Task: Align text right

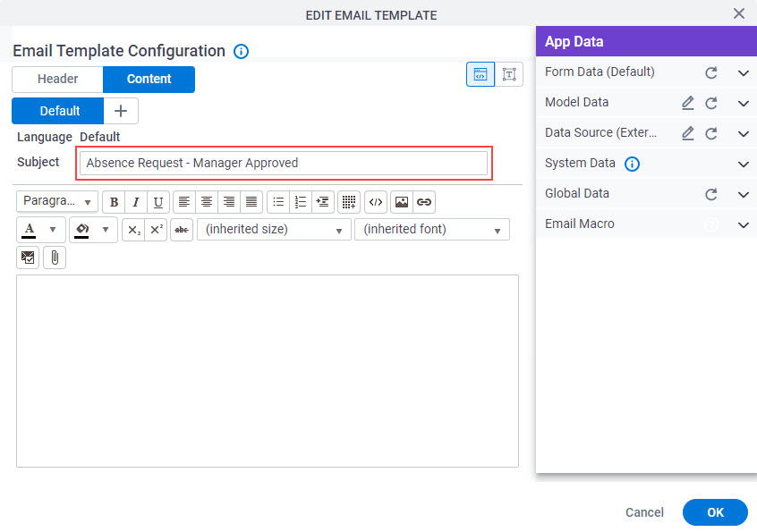Action: 229,202
